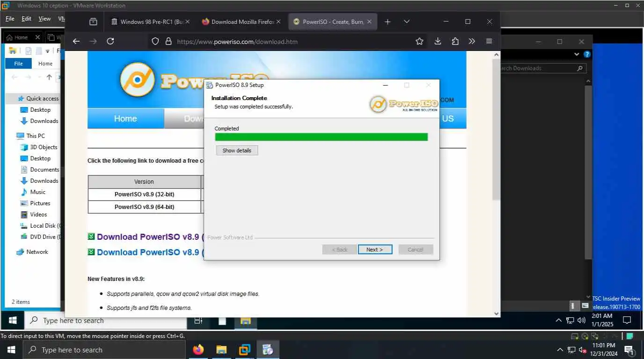Click the site padlock icon
This screenshot has height=359, width=644.
tap(168, 41)
